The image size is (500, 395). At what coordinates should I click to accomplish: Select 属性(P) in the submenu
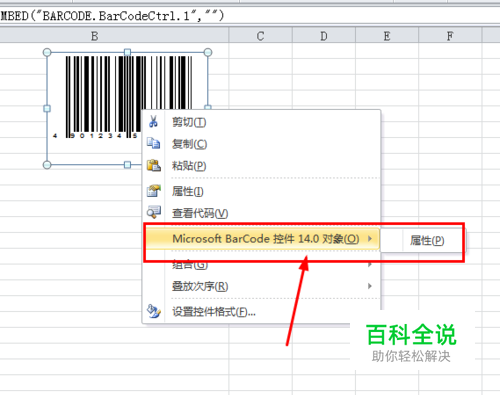click(x=423, y=240)
